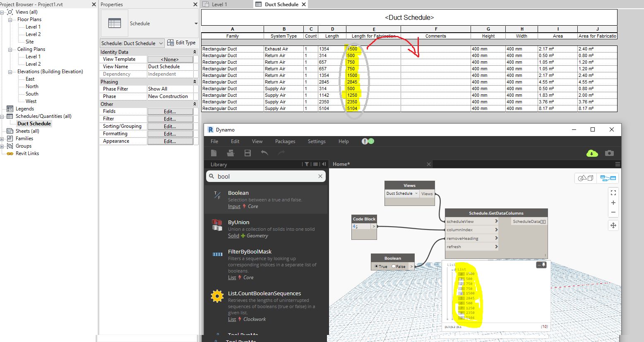Viewport: 644px width, 342px height.
Task: Click Appearance Edit... button
Action: pyautogui.click(x=170, y=141)
